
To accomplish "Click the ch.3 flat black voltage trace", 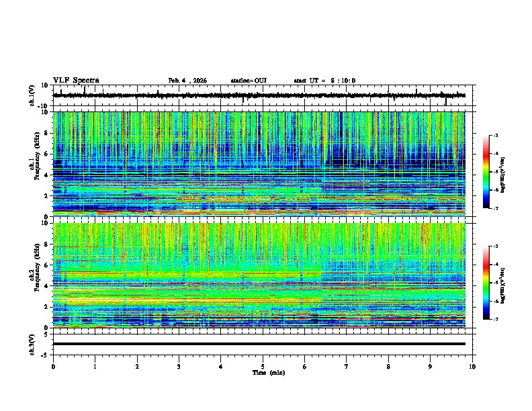I will [259, 344].
